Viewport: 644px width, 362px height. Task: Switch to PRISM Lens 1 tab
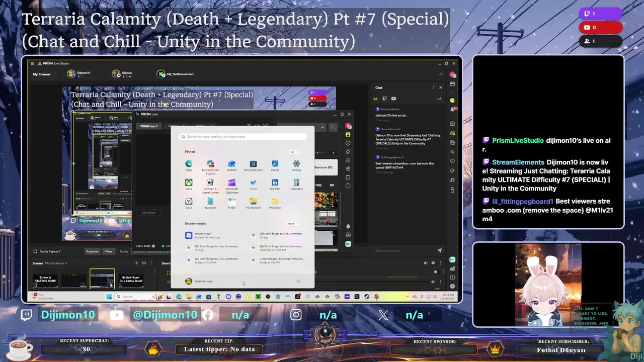point(149,126)
